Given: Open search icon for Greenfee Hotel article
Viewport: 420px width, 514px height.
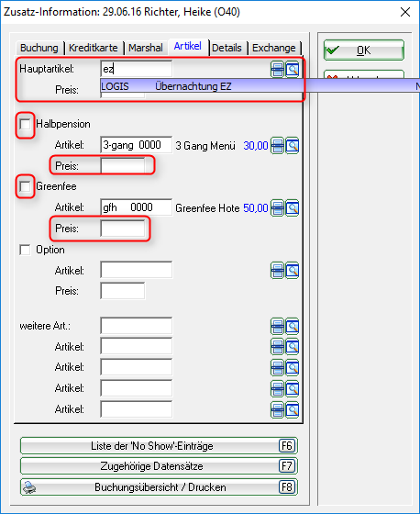Looking at the screenshot, I should (293, 207).
